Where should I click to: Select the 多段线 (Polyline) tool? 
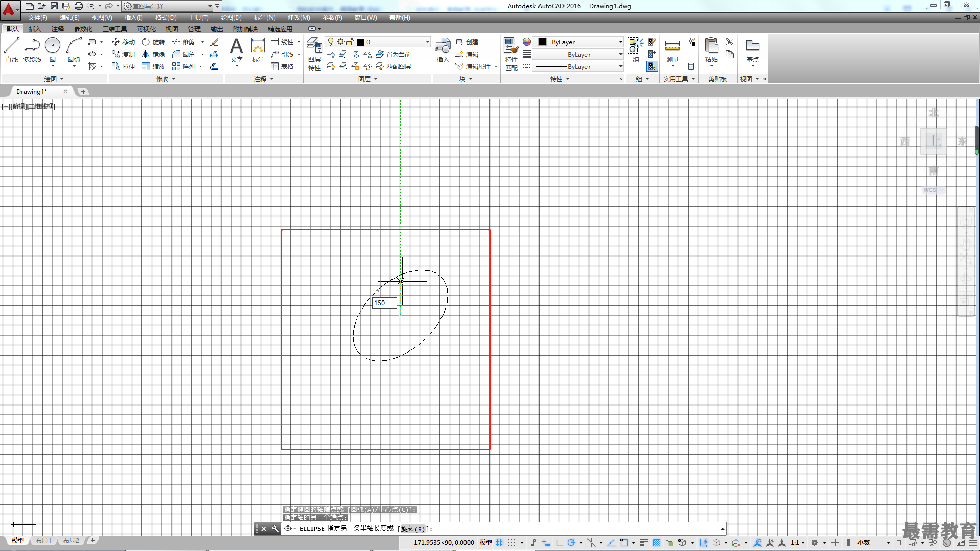32,49
